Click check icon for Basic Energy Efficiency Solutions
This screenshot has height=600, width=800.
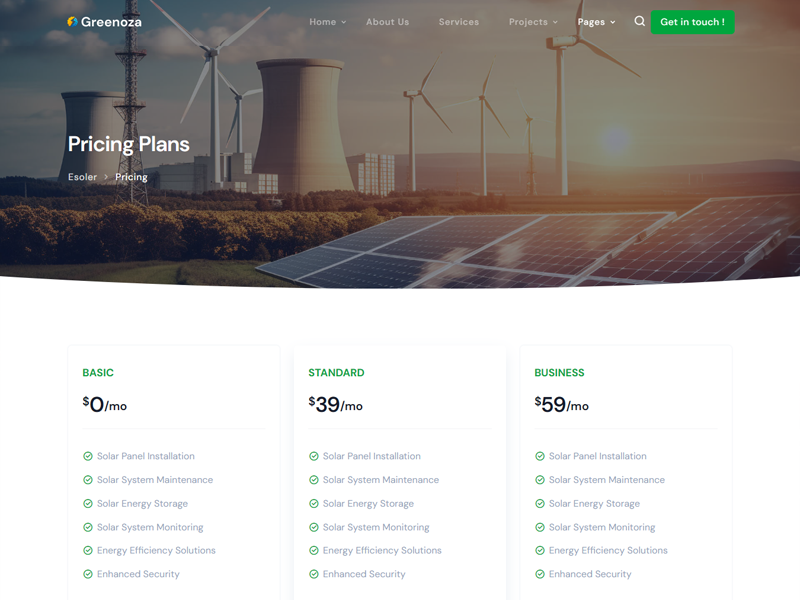tap(88, 551)
